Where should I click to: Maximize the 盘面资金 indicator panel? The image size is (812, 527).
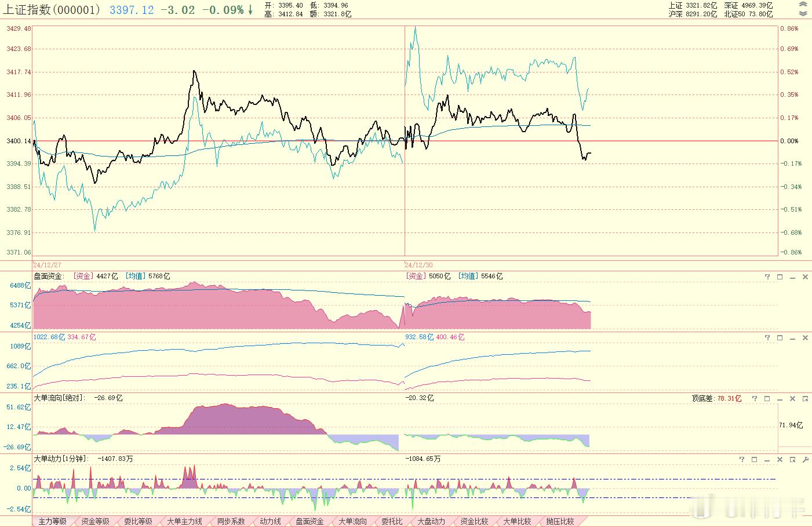(780, 277)
